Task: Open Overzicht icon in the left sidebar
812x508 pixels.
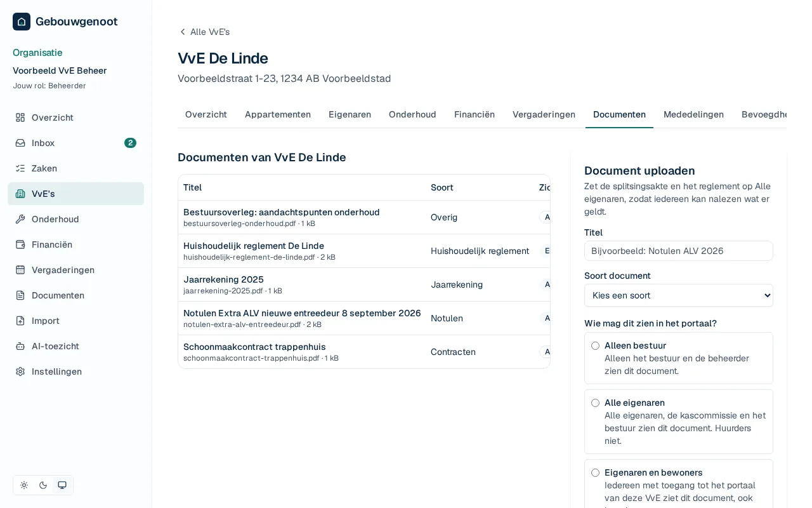Action: click(x=20, y=117)
